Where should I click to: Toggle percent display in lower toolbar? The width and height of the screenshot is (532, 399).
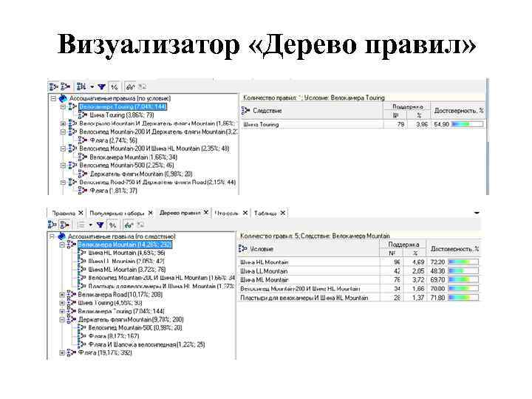point(112,225)
